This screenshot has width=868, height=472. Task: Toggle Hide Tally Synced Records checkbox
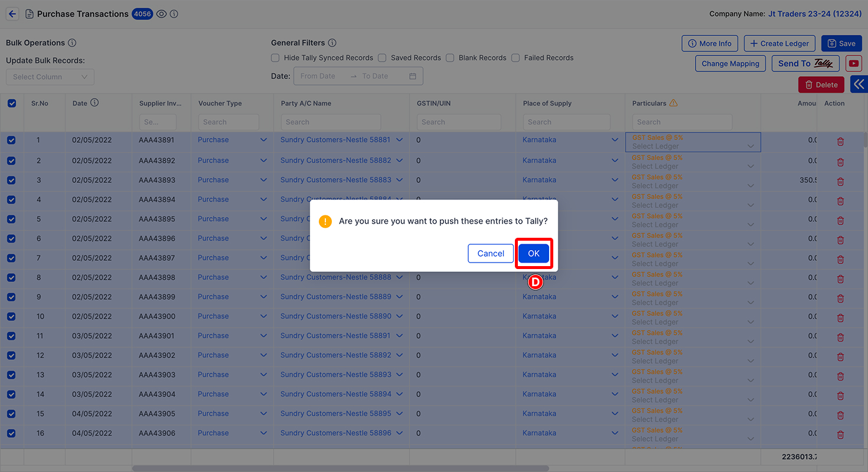275,58
